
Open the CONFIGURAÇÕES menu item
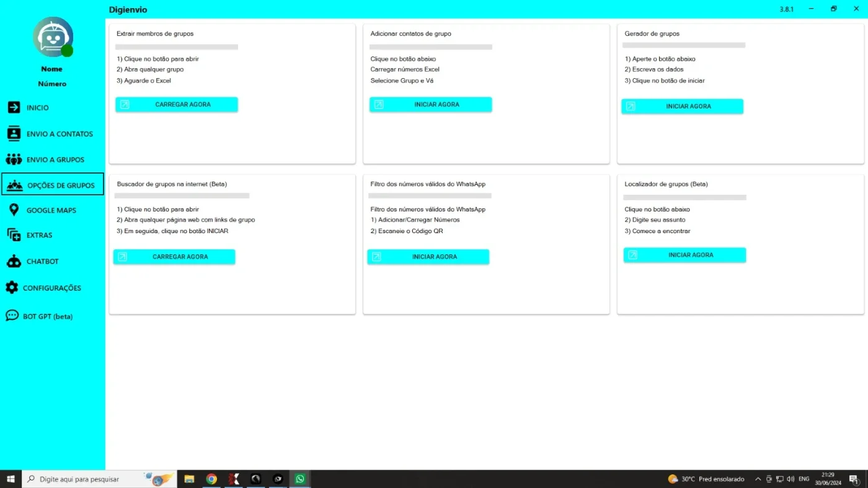pos(53,288)
